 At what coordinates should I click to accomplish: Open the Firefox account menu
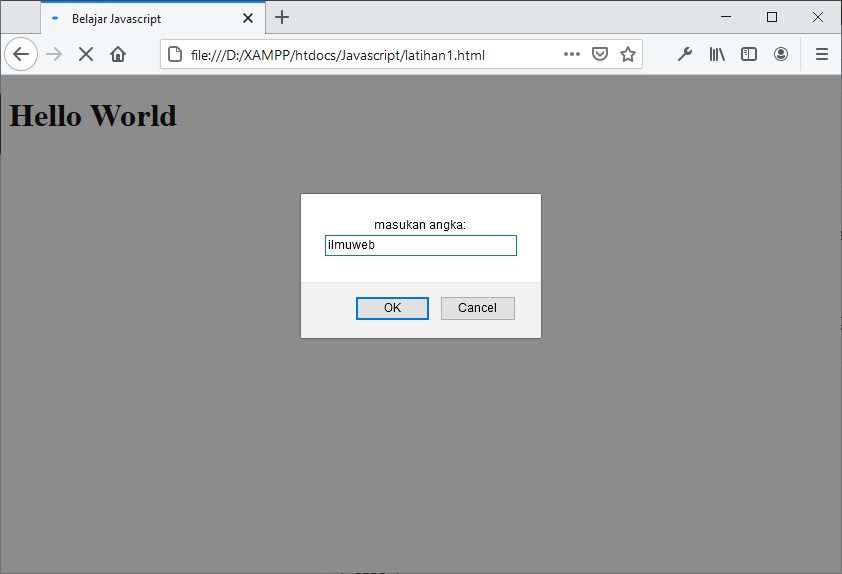click(x=781, y=54)
